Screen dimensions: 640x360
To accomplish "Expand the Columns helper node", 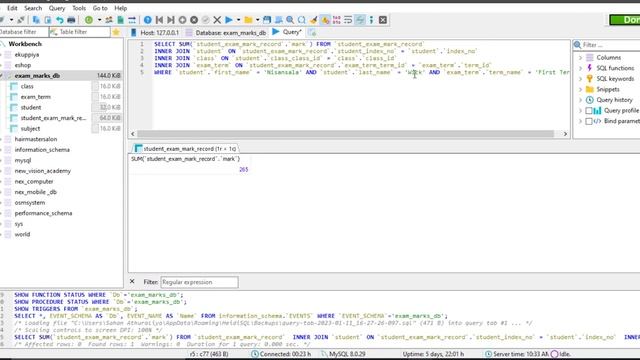I will (x=580, y=58).
